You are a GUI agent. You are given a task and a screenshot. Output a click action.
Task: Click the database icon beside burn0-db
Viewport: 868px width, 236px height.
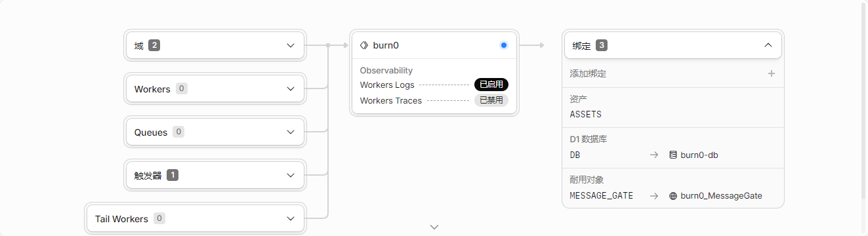(673, 155)
